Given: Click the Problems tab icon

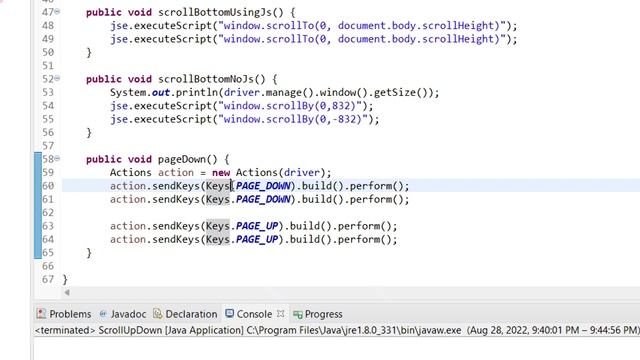Looking at the screenshot, I should click(41, 313).
